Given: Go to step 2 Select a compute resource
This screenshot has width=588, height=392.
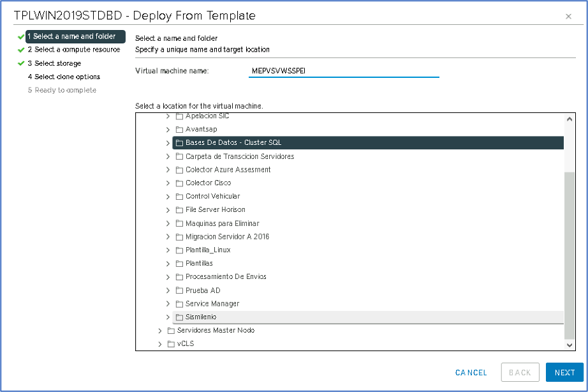Looking at the screenshot, I should pos(73,50).
